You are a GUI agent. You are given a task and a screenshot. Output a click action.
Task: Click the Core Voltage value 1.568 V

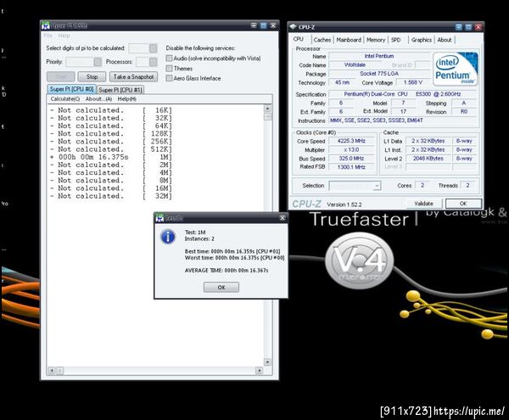click(x=413, y=82)
